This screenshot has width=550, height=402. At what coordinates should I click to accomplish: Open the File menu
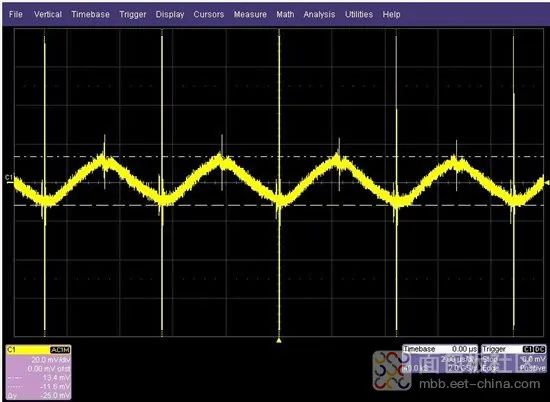(x=15, y=14)
